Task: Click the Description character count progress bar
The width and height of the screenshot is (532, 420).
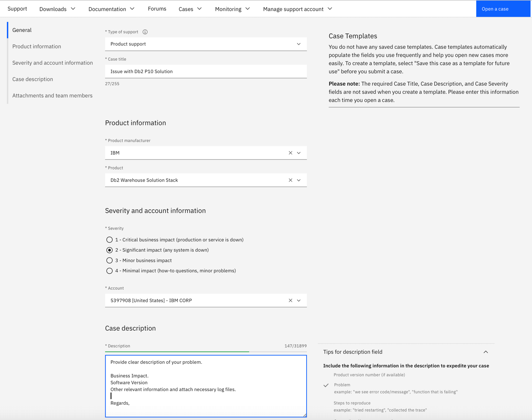Action: pyautogui.click(x=206, y=351)
